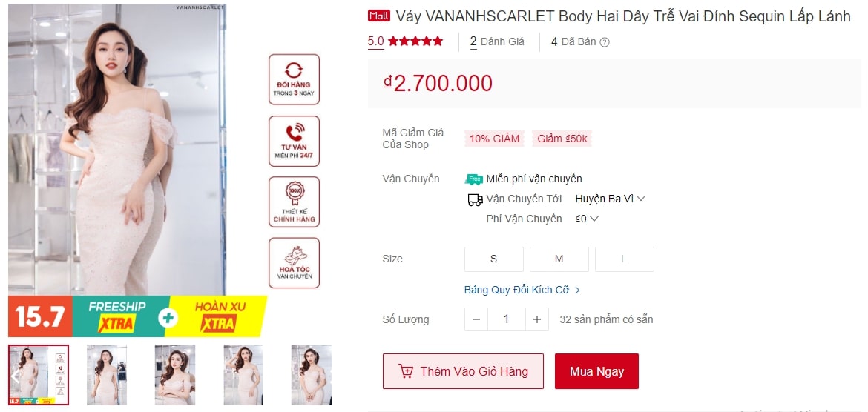Select size S option
Image resolution: width=868 pixels, height=412 pixels.
(494, 259)
